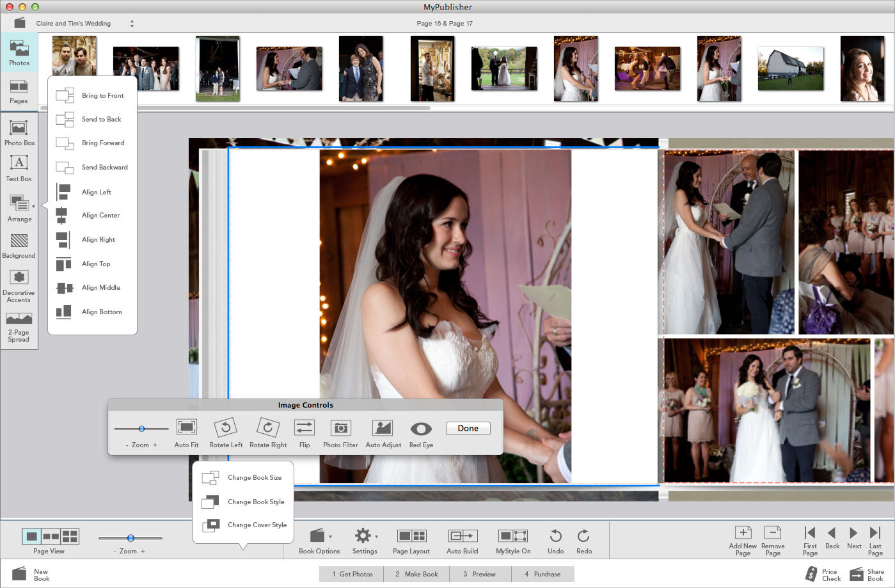Go to step 4 Purchase
This screenshot has width=895, height=588.
point(543,574)
